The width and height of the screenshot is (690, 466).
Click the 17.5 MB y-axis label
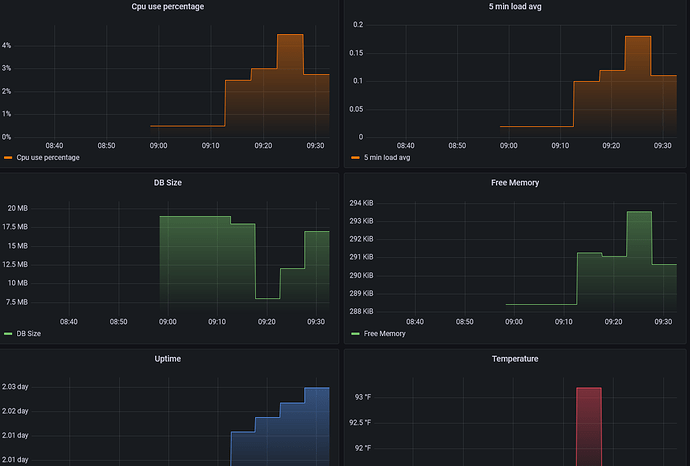click(x=15, y=227)
